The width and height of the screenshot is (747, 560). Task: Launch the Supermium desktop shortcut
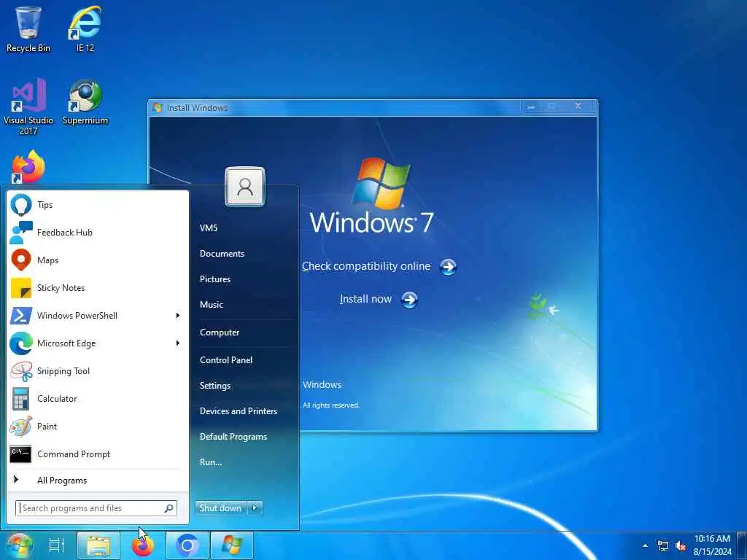point(85,102)
